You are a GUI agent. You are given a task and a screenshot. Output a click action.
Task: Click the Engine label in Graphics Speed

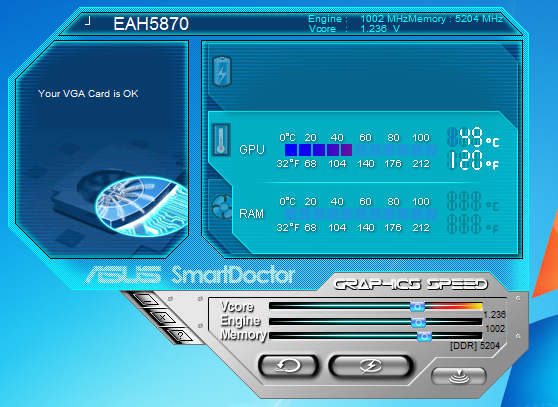tap(240, 321)
